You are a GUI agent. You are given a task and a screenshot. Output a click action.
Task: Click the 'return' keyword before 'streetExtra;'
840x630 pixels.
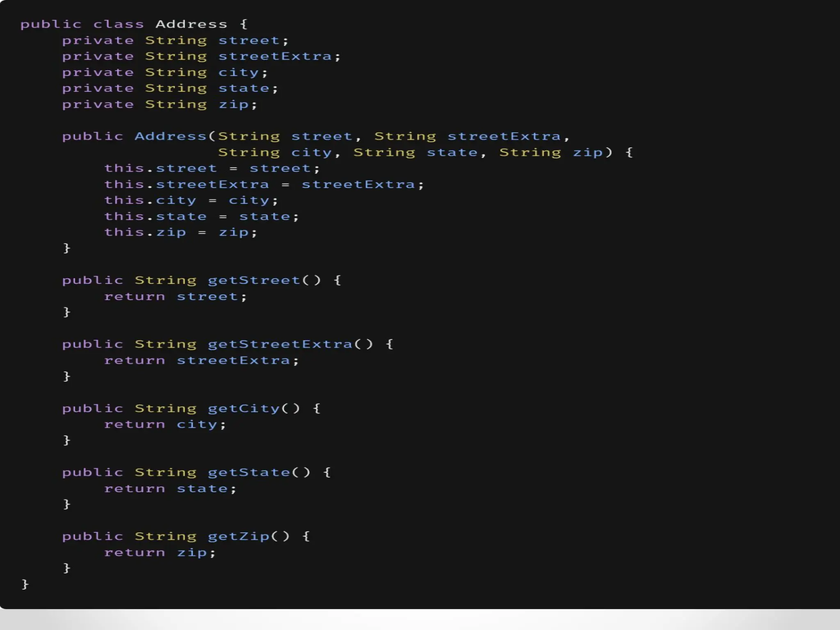tap(135, 361)
